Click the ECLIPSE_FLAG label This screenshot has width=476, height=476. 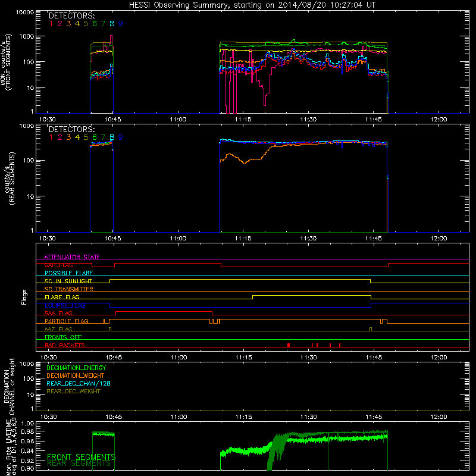click(65, 305)
